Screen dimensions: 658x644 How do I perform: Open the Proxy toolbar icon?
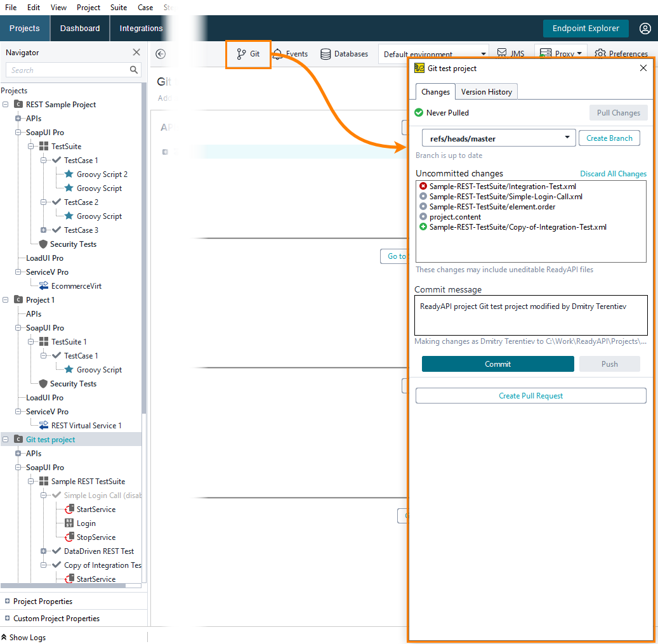tap(545, 53)
